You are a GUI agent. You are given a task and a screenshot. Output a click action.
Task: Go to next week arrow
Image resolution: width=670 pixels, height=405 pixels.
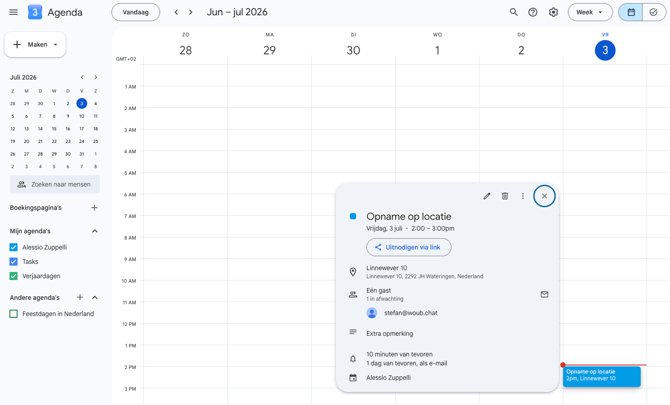click(191, 12)
